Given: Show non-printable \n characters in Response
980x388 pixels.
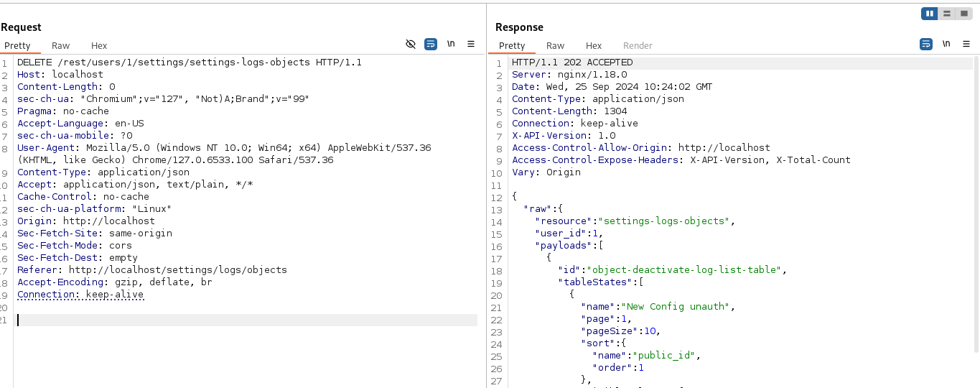Looking at the screenshot, I should [x=946, y=44].
